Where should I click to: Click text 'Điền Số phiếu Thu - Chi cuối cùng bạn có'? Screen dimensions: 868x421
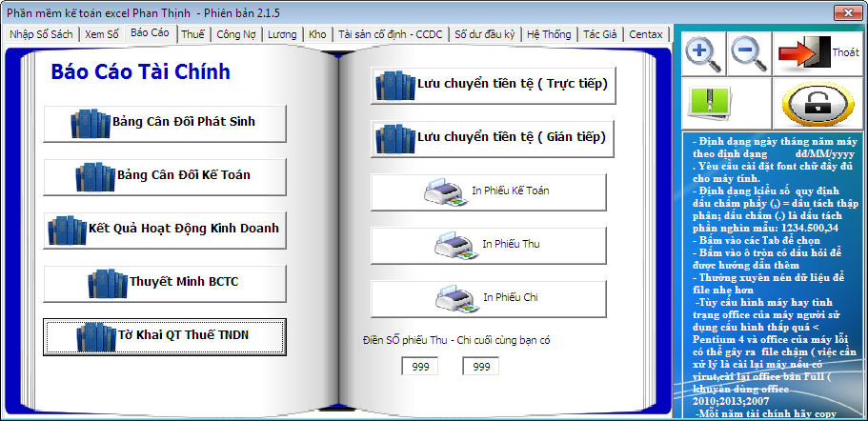[456, 340]
